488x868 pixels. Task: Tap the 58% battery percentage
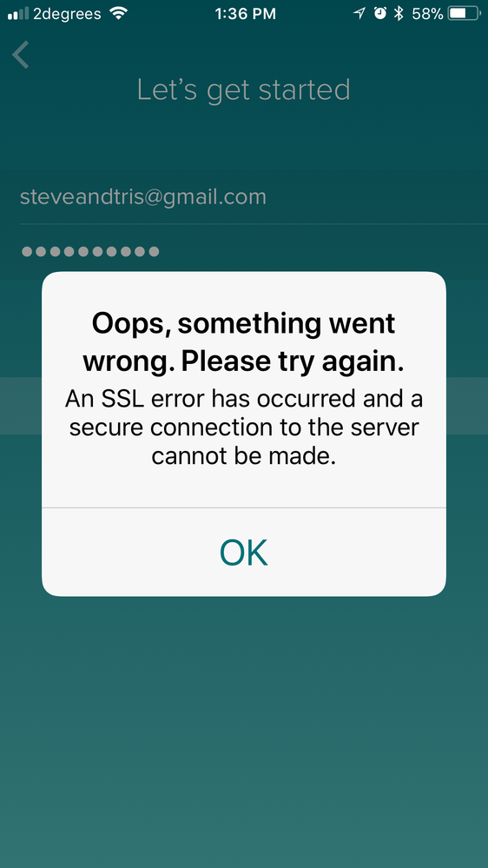[x=427, y=14]
